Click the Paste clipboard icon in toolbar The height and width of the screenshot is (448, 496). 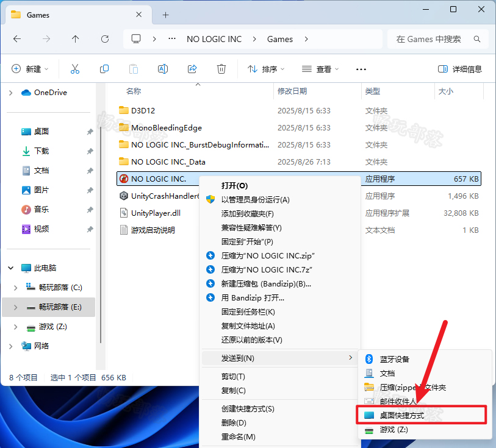coord(134,69)
